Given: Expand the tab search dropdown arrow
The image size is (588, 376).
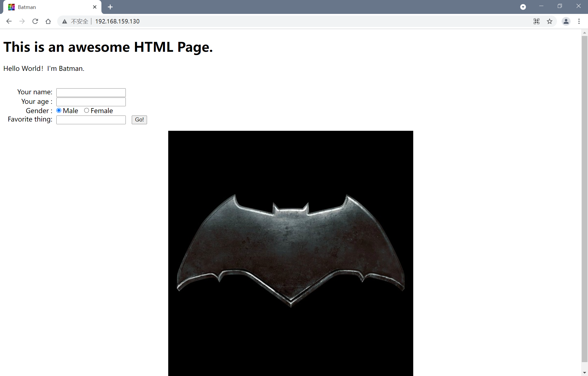Looking at the screenshot, I should (x=523, y=7).
